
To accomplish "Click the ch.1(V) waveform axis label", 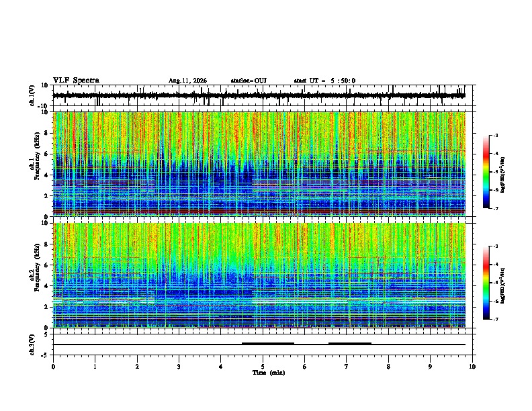I will point(32,95).
